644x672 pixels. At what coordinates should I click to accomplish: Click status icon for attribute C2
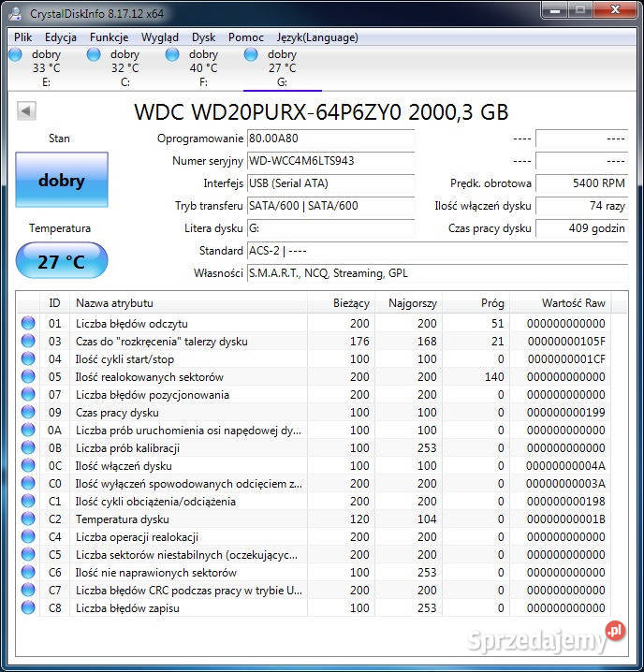click(28, 519)
